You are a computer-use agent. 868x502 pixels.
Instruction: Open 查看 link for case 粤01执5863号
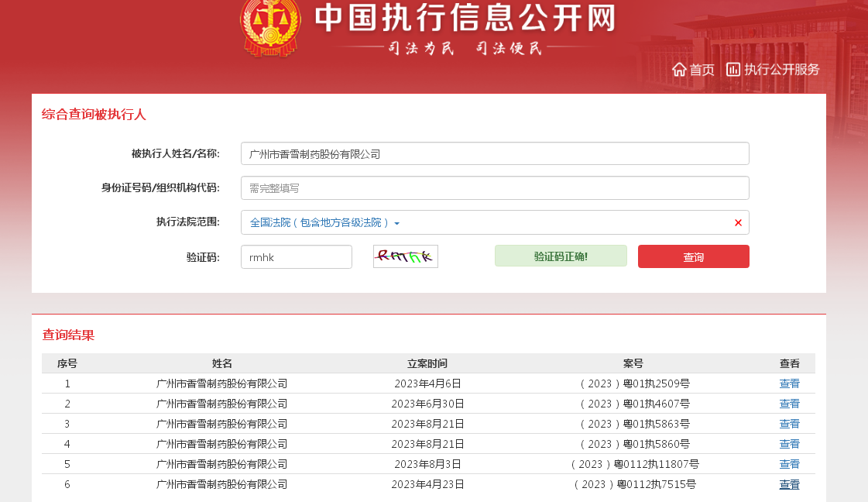tap(789, 424)
